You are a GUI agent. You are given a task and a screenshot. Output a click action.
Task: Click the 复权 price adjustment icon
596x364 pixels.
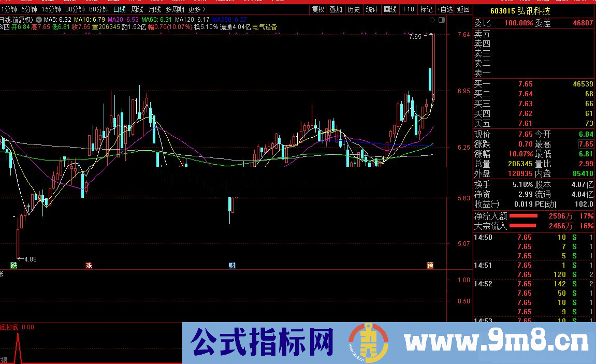[x=317, y=9]
